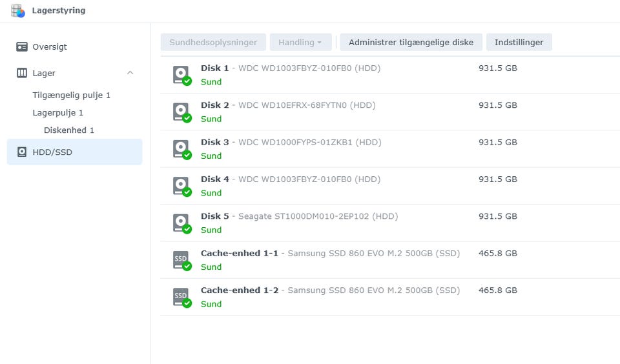
Task: Click the Lager sidebar icon
Action: click(x=22, y=74)
